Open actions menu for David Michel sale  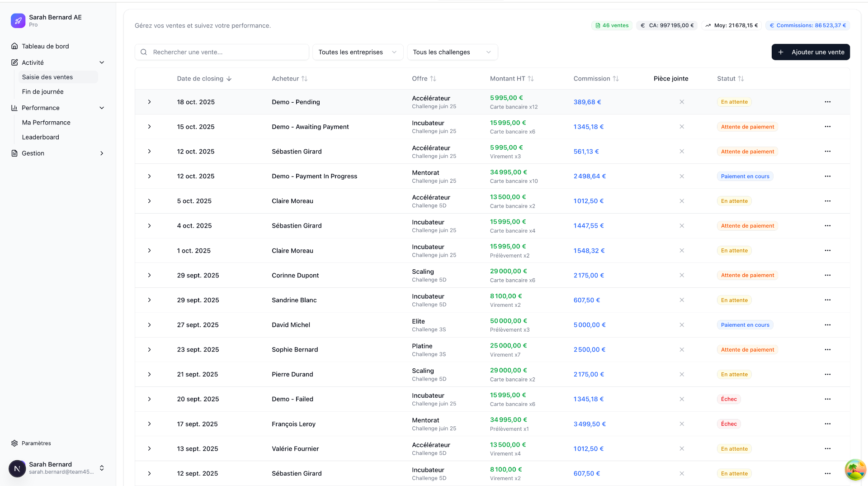[827, 325]
